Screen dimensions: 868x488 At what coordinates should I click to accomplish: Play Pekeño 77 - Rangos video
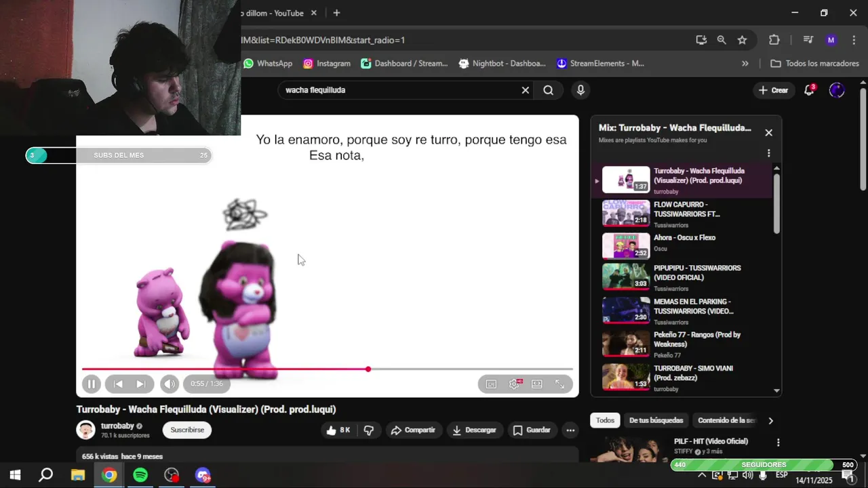coord(682,344)
